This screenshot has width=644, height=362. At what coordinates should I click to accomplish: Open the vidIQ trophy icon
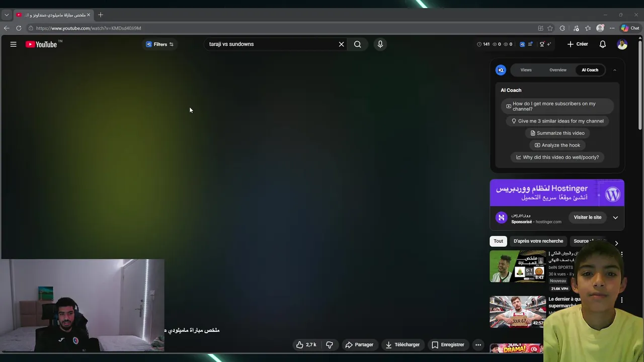tap(542, 44)
